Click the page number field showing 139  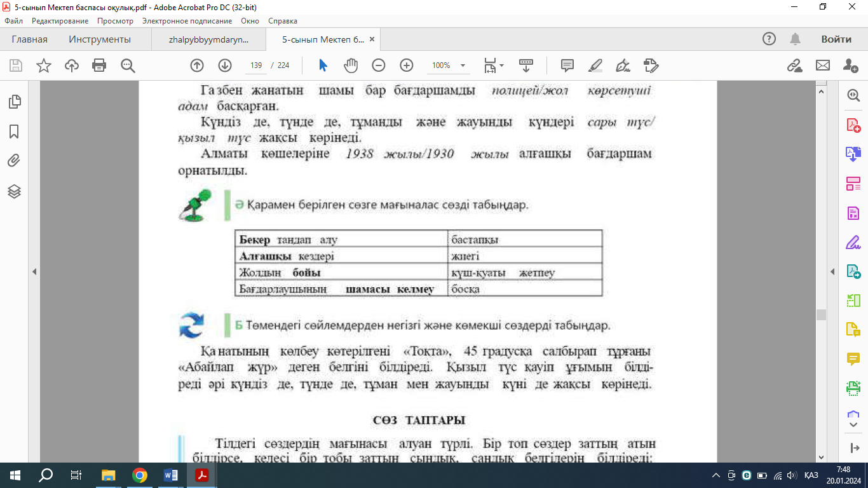coord(257,65)
